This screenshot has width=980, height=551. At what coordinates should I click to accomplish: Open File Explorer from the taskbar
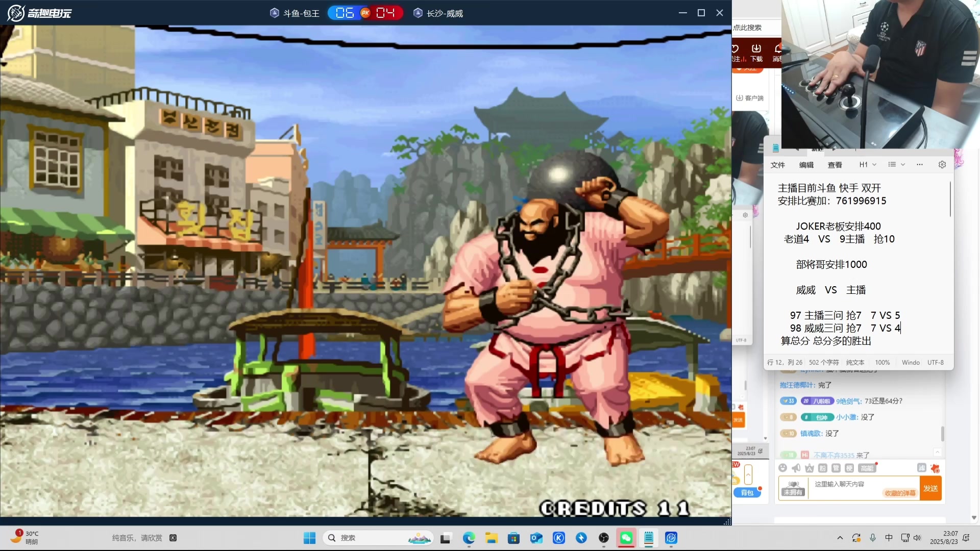tap(491, 538)
